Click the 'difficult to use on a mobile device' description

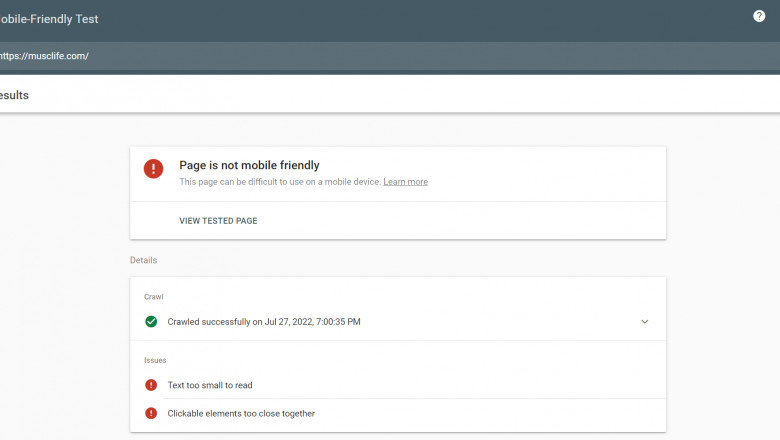click(x=279, y=182)
